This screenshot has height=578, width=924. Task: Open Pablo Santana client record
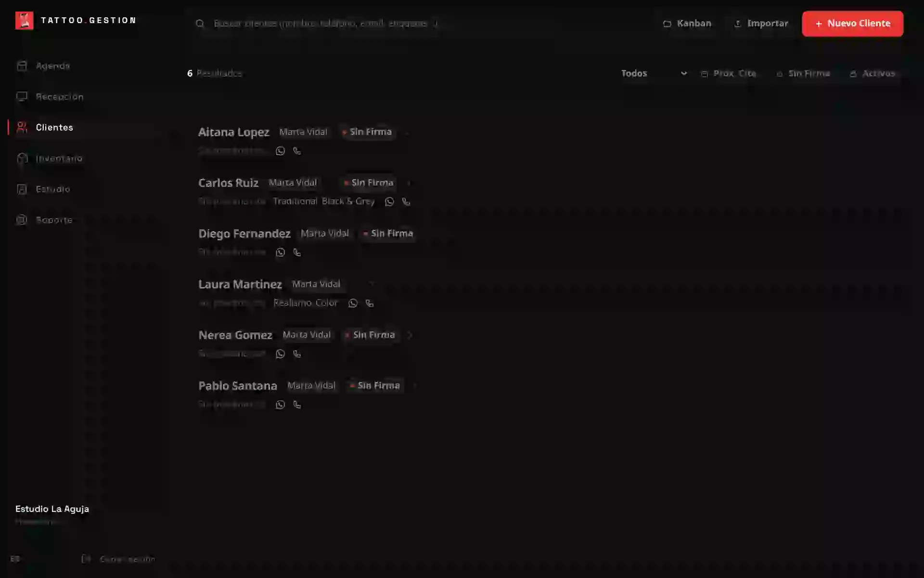click(238, 386)
